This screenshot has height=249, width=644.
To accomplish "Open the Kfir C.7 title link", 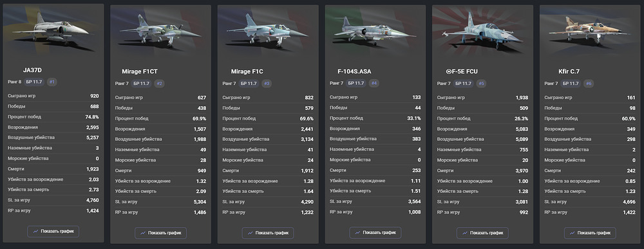I will click(569, 71).
